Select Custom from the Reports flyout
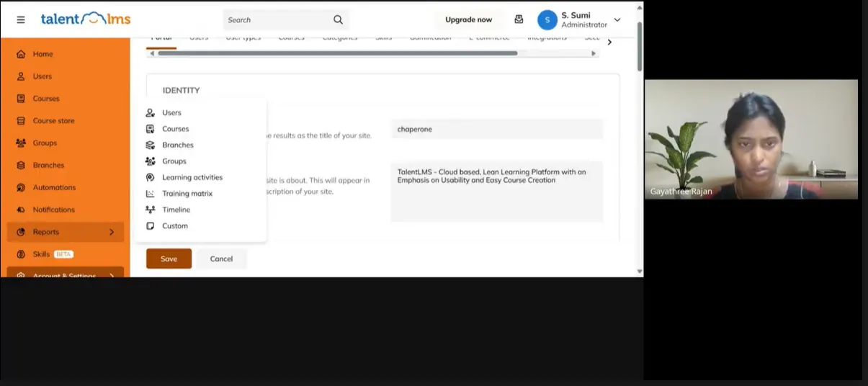 (x=174, y=226)
